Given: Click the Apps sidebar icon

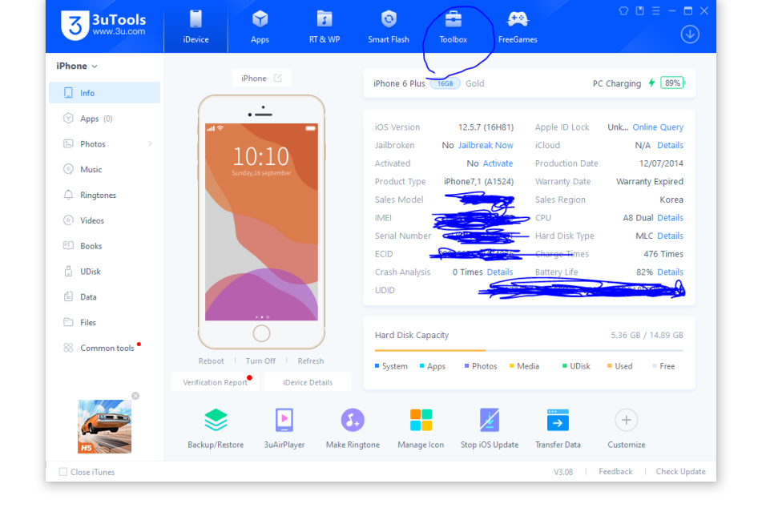Looking at the screenshot, I should pyautogui.click(x=68, y=119).
